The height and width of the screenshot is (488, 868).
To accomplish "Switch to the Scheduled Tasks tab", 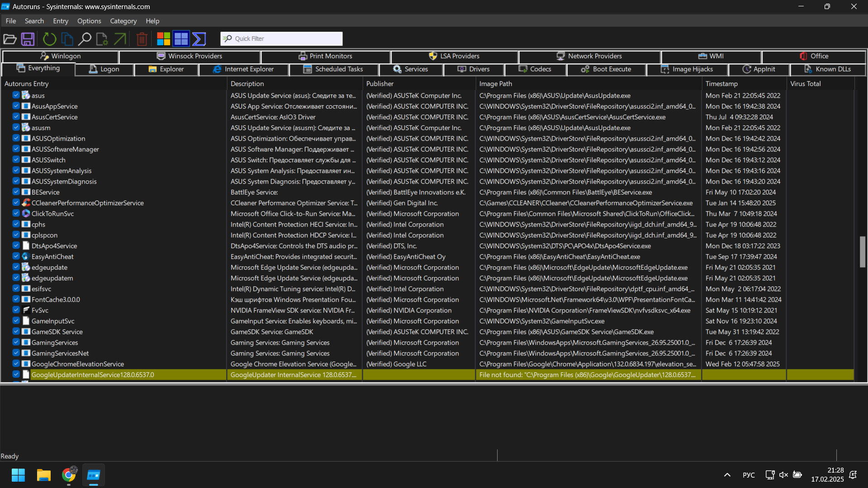I will [333, 69].
